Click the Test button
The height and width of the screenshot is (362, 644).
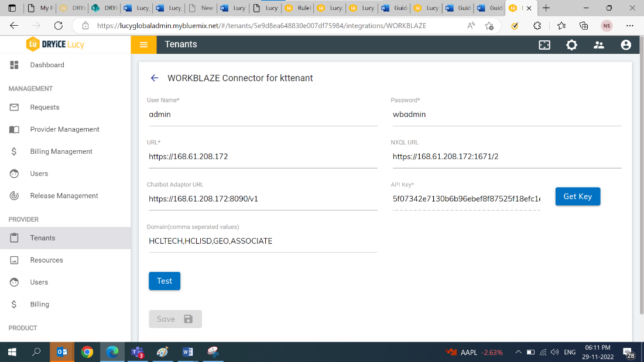[x=165, y=281]
